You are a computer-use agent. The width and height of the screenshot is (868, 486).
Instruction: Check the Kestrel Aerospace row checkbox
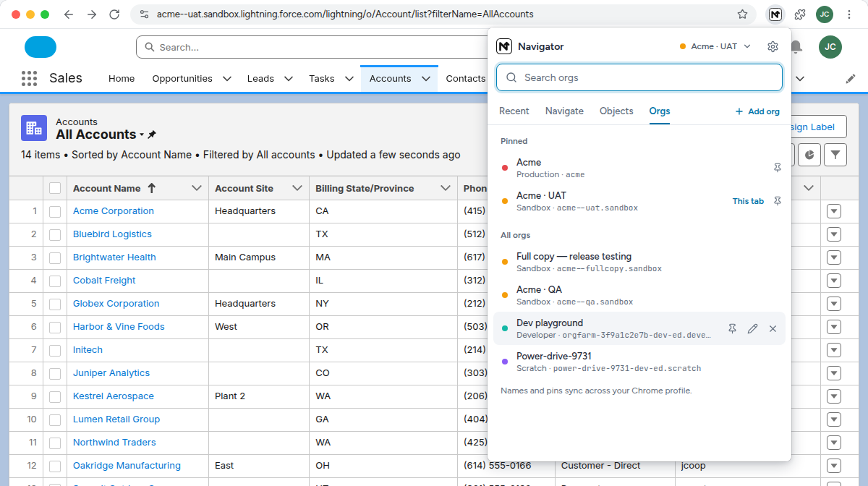pos(55,396)
